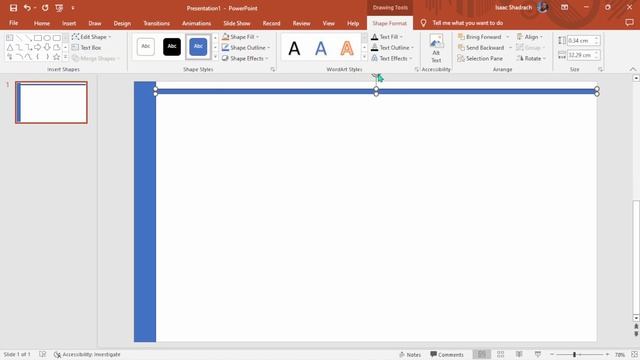Image resolution: width=640 pixels, height=360 pixels.
Task: Switch to Reading view
Action: point(519,354)
